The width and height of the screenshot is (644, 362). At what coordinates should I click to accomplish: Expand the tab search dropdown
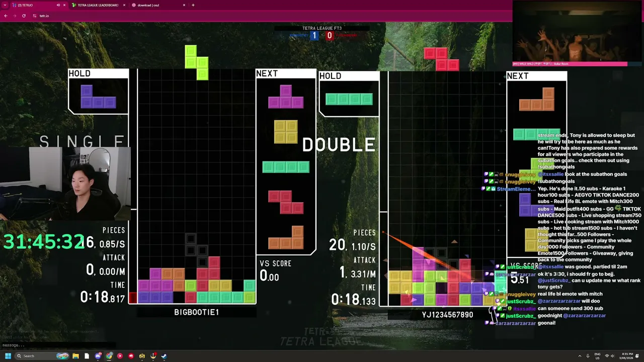click(x=6, y=5)
